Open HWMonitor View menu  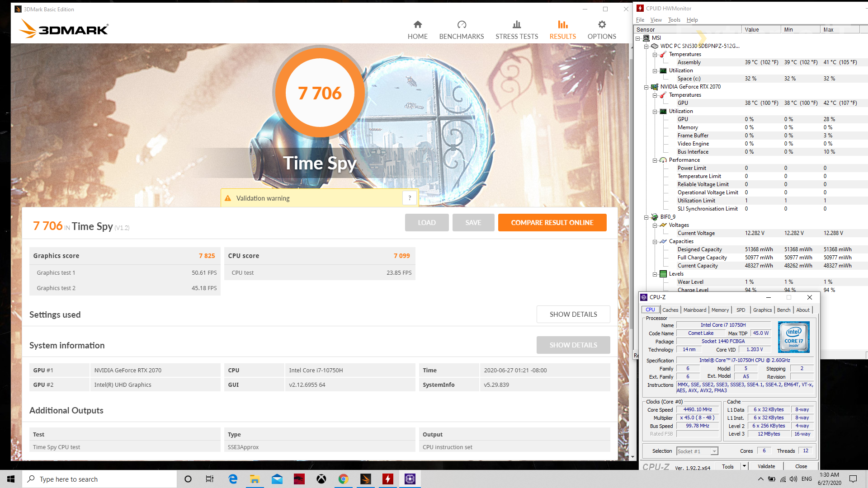coord(656,20)
